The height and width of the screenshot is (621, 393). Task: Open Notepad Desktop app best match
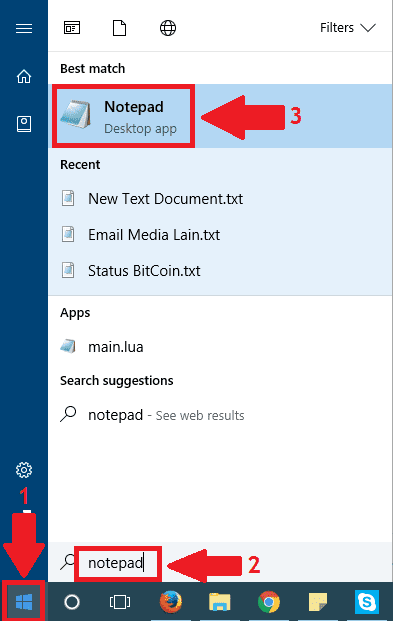(x=220, y=116)
